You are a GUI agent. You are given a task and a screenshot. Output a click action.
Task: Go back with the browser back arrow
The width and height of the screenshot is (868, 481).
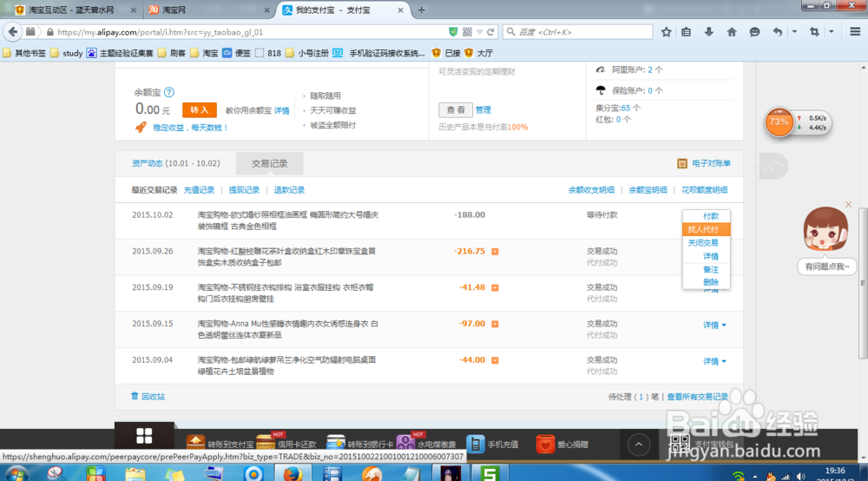tap(13, 32)
